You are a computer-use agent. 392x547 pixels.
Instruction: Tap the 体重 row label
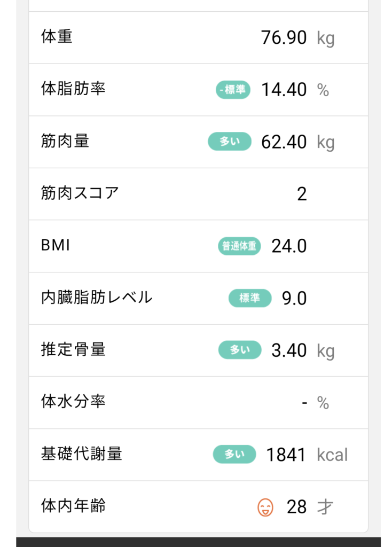coord(57,37)
